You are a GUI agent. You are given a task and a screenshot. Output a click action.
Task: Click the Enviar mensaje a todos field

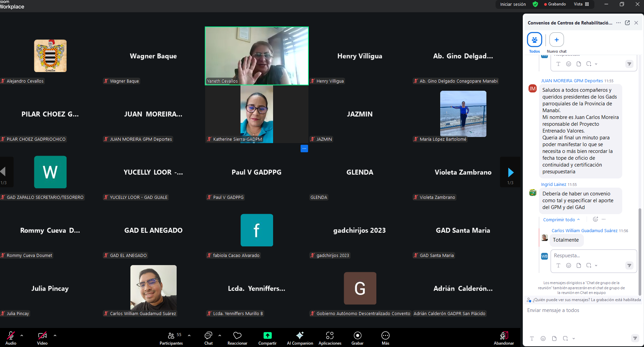581,310
